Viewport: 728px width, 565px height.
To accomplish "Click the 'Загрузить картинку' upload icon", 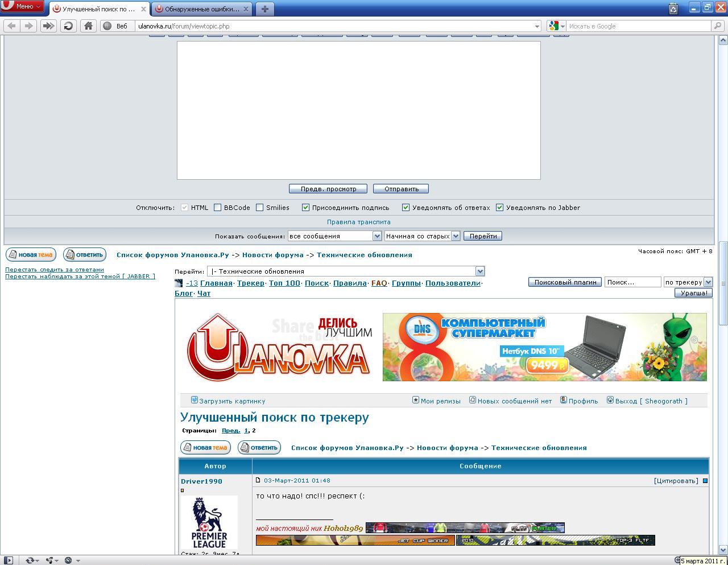I will (x=194, y=400).
